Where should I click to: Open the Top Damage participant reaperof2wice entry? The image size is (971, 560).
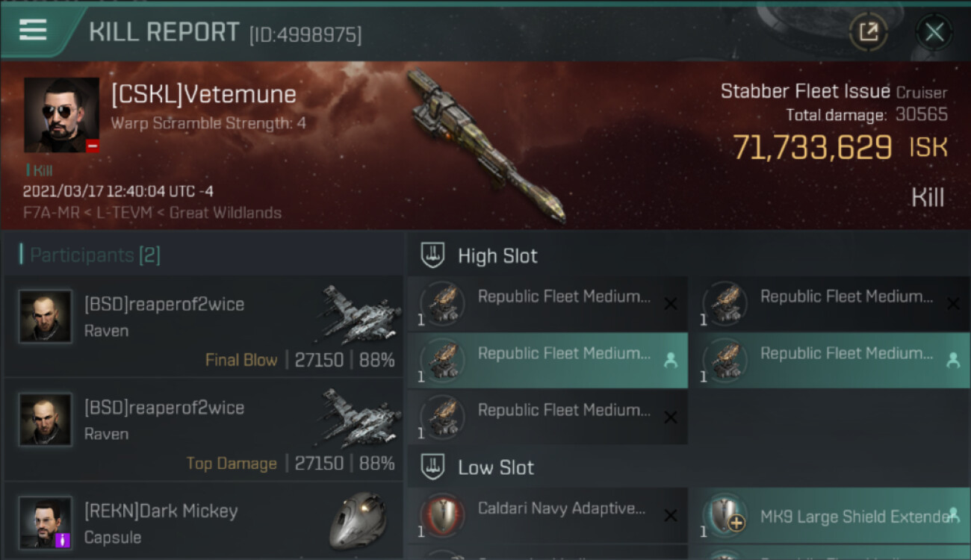(203, 429)
